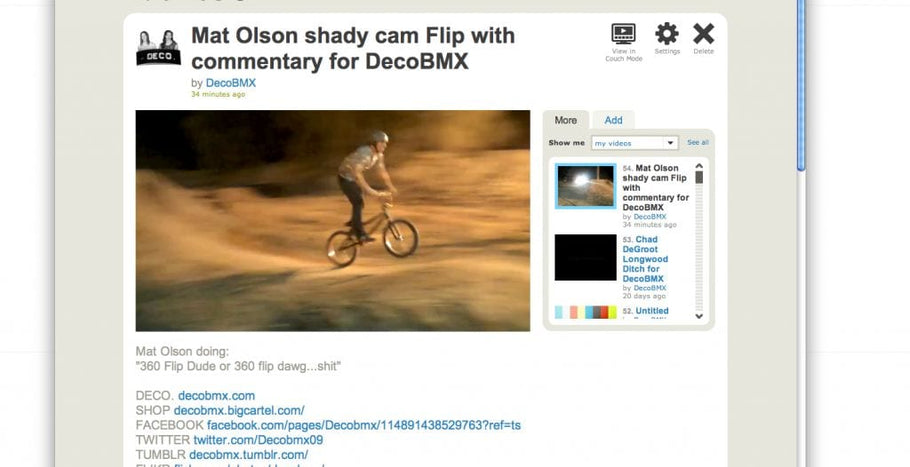Open View in Couch Mode icon
This screenshot has height=467, width=910.
(623, 34)
